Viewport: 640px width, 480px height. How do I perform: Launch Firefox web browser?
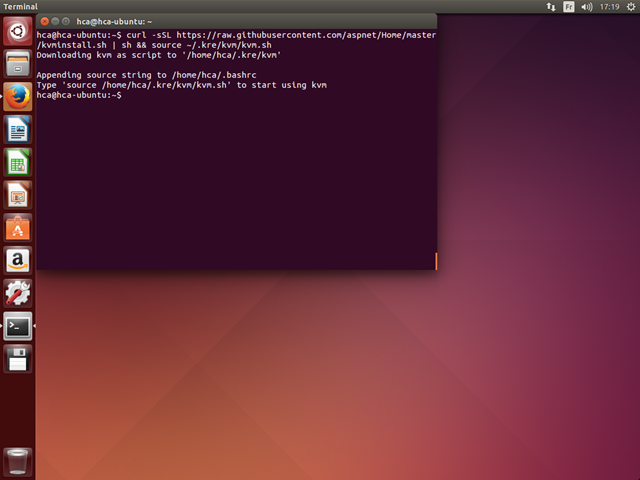[18, 97]
